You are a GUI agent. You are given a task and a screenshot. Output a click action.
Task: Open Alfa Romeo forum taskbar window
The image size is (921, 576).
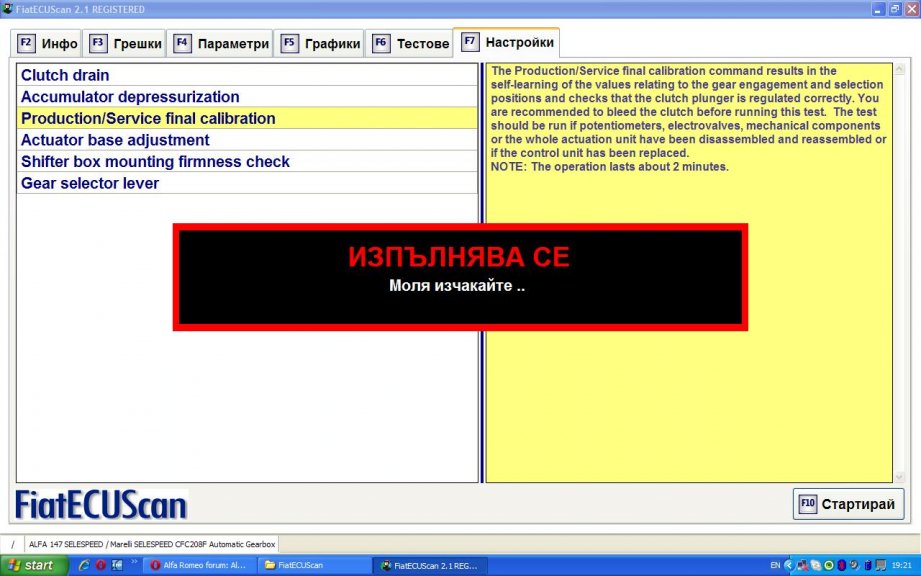pos(197,566)
